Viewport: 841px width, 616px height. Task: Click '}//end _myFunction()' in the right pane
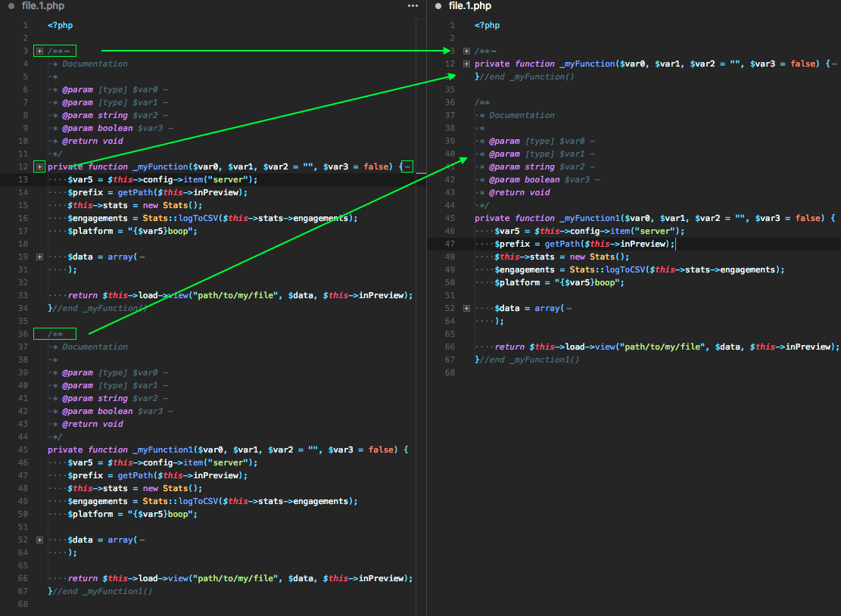[524, 76]
